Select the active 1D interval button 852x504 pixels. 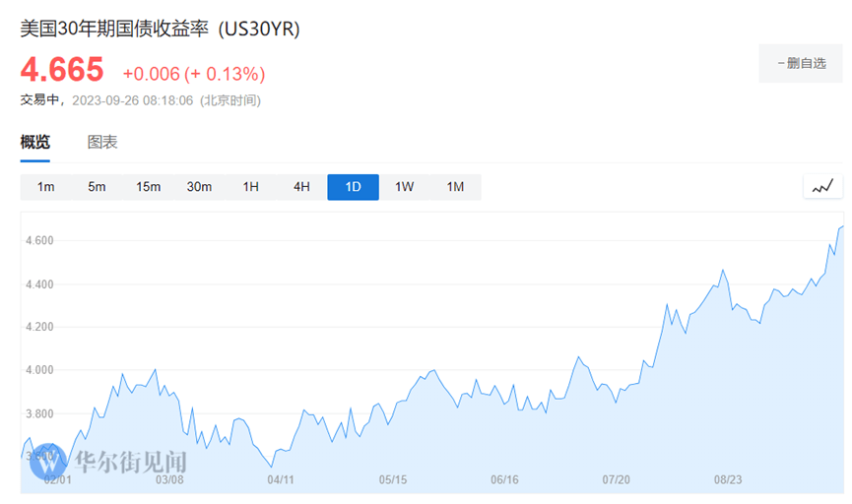tap(353, 187)
